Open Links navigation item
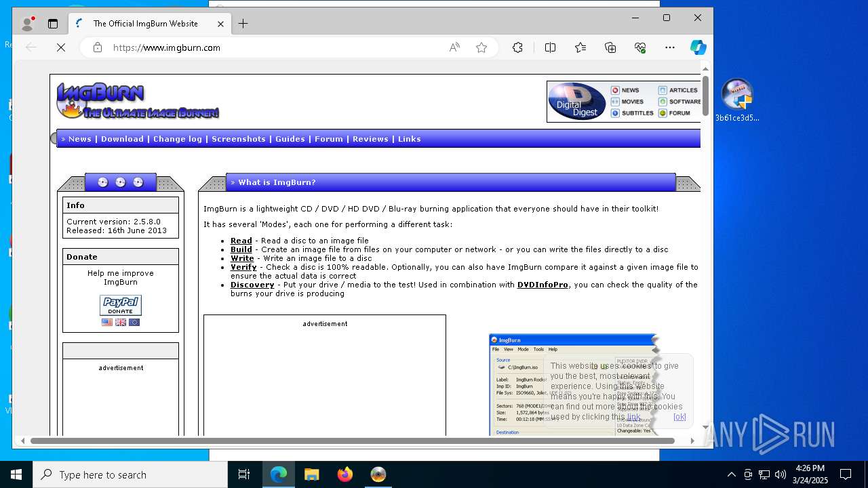Image resolution: width=868 pixels, height=488 pixels. coord(409,139)
